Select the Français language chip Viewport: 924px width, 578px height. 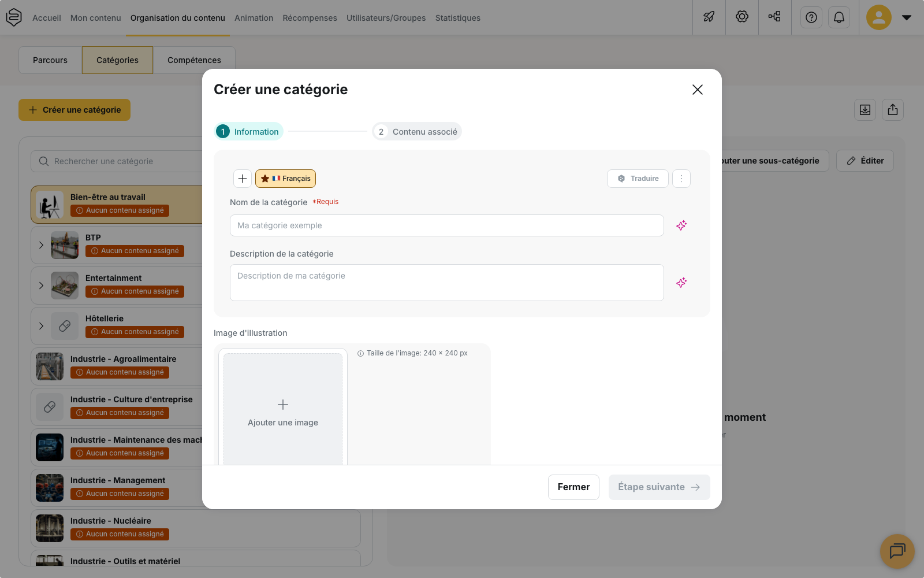click(285, 179)
